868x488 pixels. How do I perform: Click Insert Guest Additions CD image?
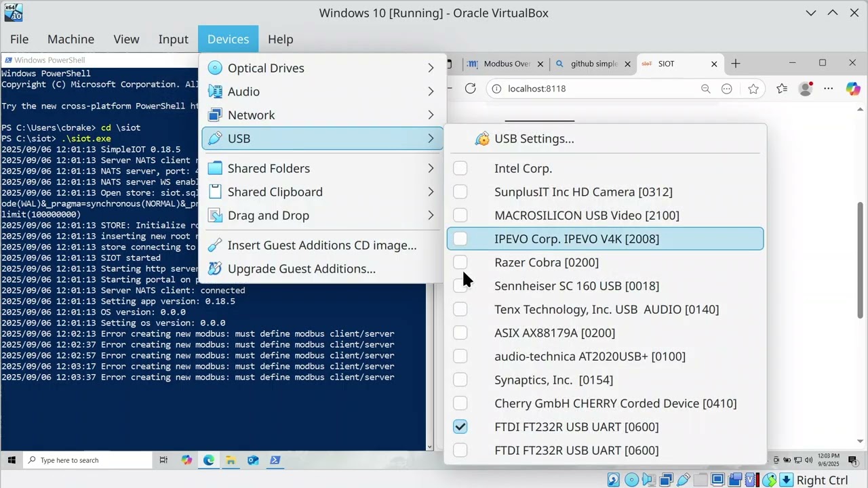coord(323,245)
